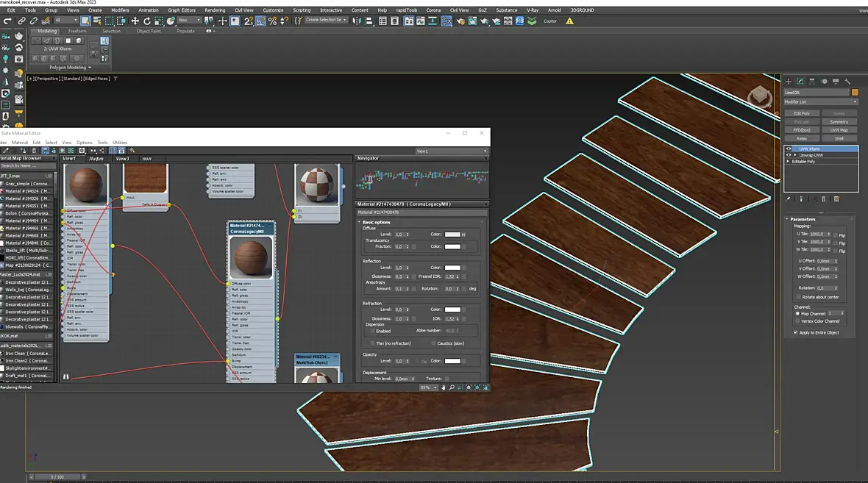The width and height of the screenshot is (868, 483).
Task: Toggle the Angle Snap icon
Action: 260,21
